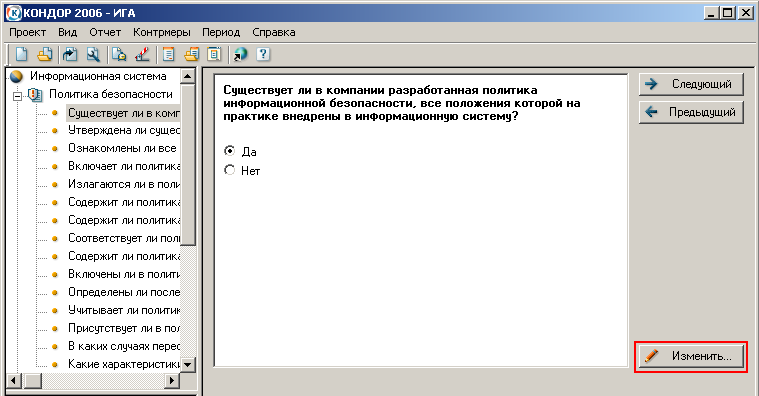This screenshot has height=396, width=759.
Task: Select the Нет radio button
Action: 229,170
